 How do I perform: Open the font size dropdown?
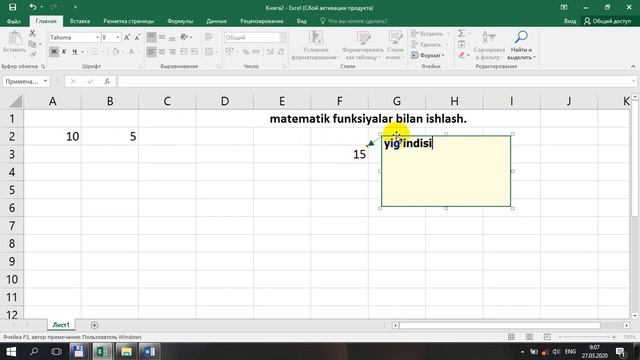click(x=118, y=38)
